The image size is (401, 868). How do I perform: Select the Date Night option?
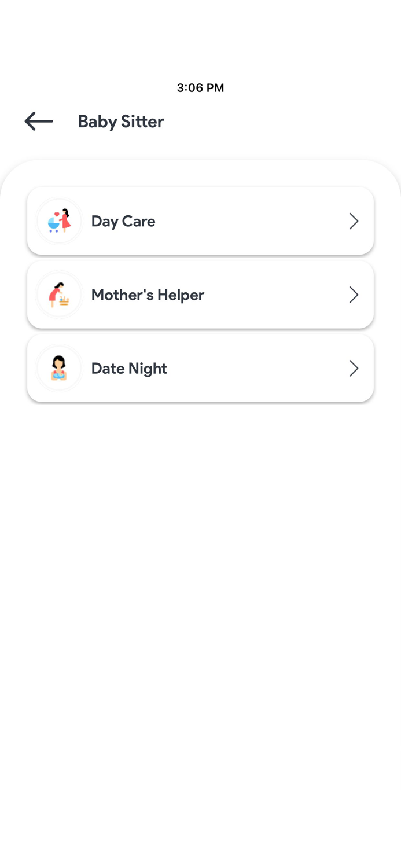[200, 368]
